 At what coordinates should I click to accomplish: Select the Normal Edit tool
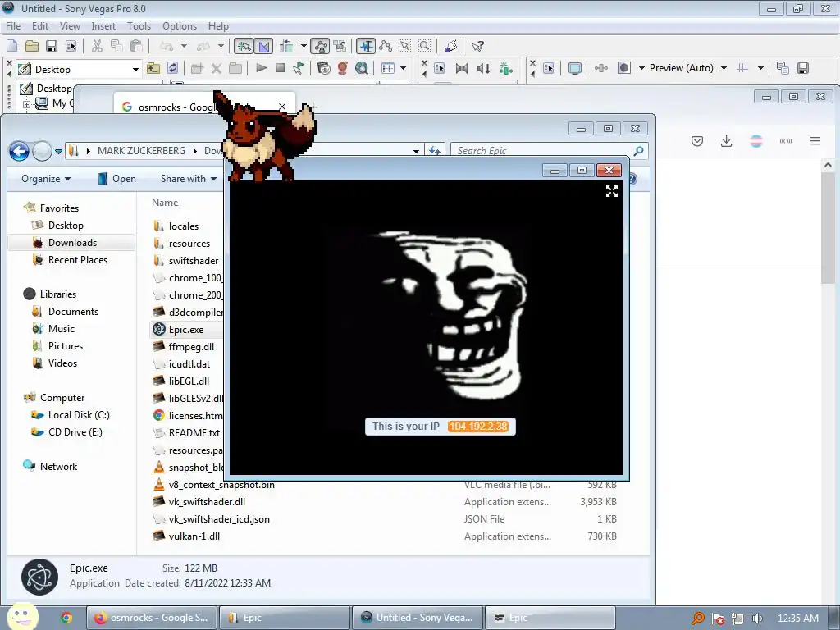pyautogui.click(x=366, y=46)
